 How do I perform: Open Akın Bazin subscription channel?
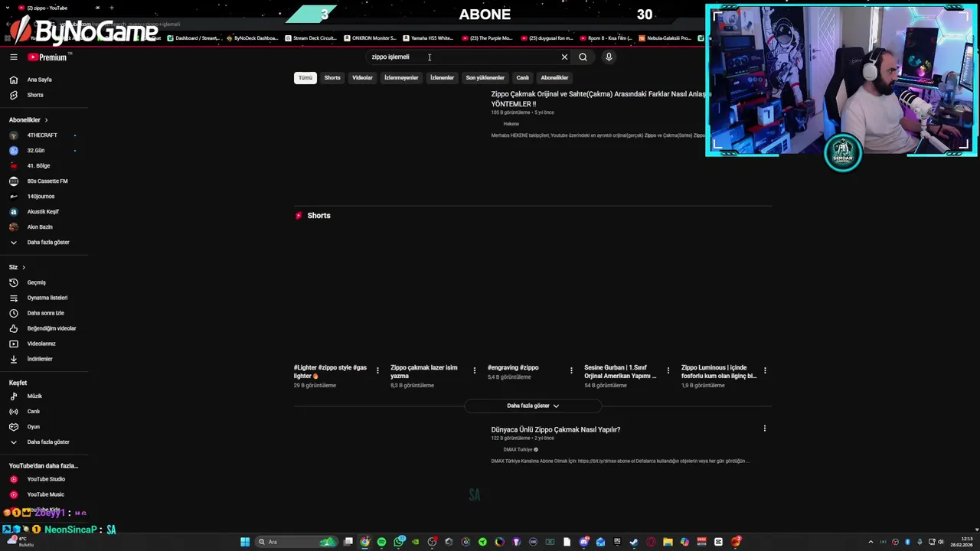[x=40, y=227]
